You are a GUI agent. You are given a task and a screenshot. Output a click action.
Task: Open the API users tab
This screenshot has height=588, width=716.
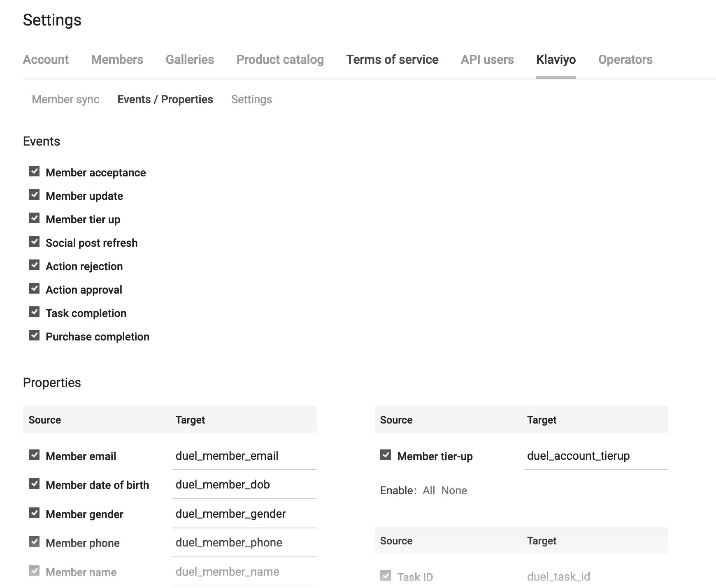[x=487, y=60]
